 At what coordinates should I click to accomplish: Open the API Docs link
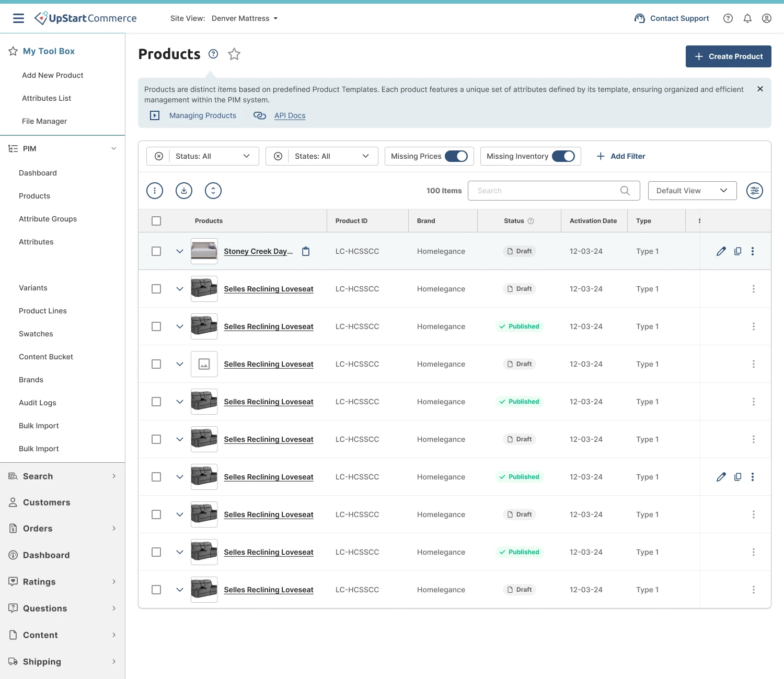coord(290,115)
